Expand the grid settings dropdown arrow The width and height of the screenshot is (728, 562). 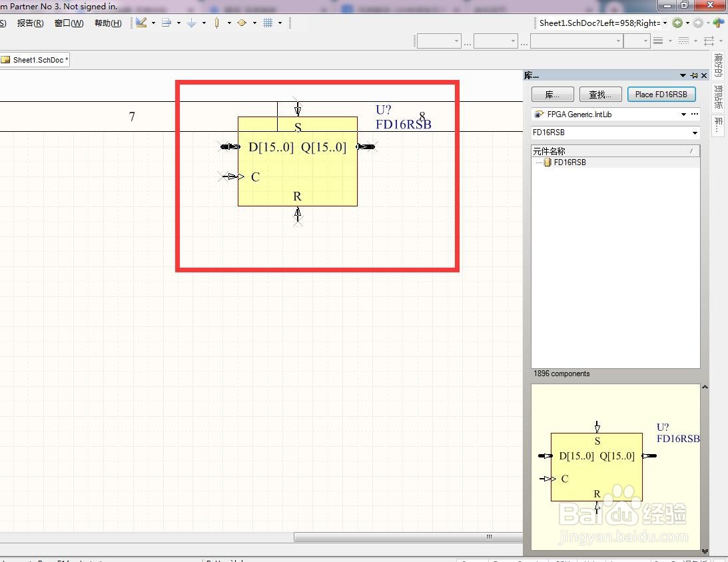pos(280,23)
